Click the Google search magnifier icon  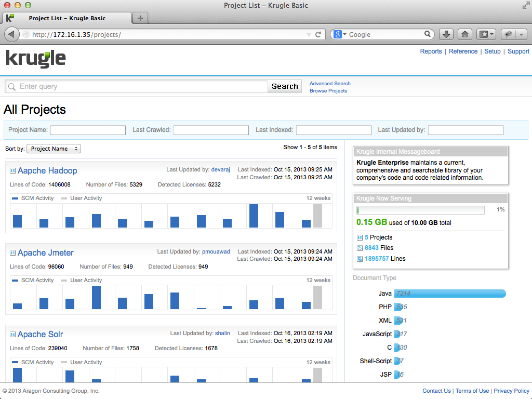pos(428,34)
